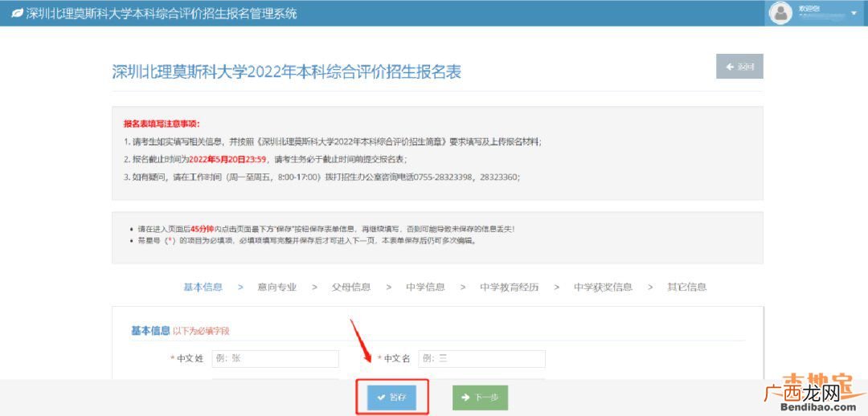Open the user avatar icon

780,14
